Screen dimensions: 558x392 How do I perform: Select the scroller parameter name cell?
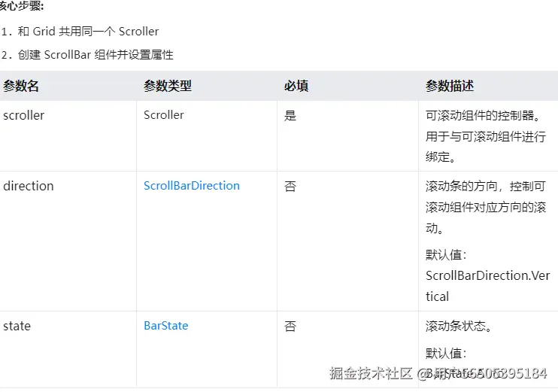click(x=24, y=115)
